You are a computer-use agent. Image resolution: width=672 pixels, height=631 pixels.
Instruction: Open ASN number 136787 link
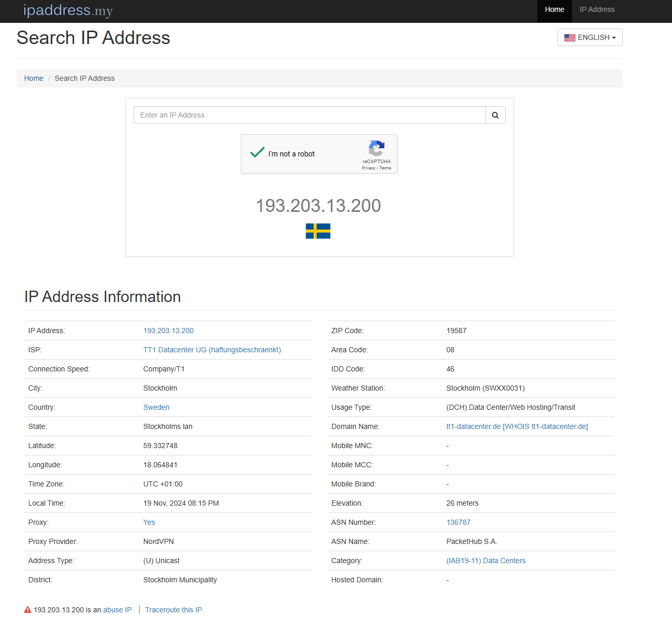[x=458, y=522]
